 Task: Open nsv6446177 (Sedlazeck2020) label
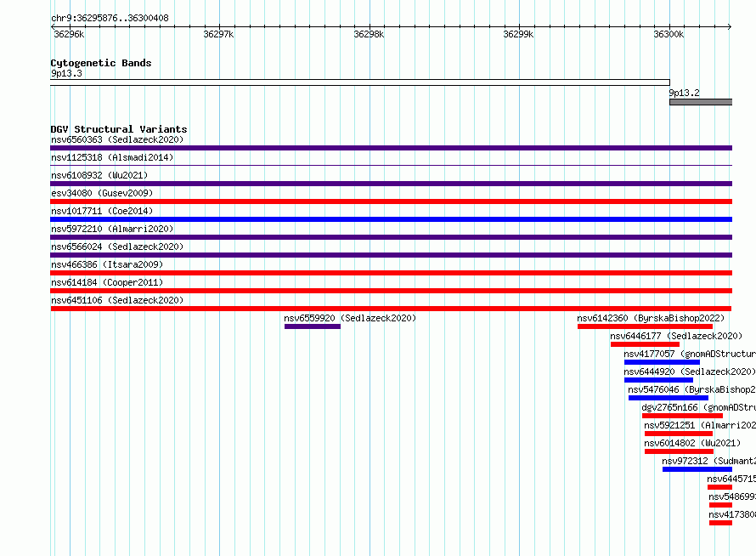point(676,336)
